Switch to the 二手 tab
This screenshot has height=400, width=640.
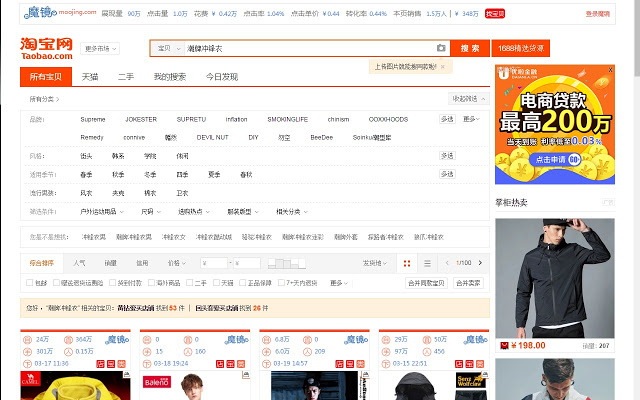pyautogui.click(x=126, y=77)
